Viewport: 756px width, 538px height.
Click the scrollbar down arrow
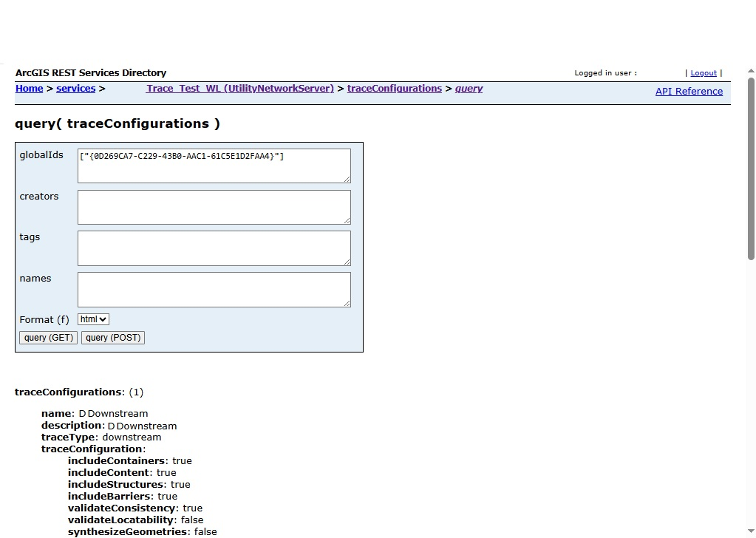pyautogui.click(x=750, y=532)
